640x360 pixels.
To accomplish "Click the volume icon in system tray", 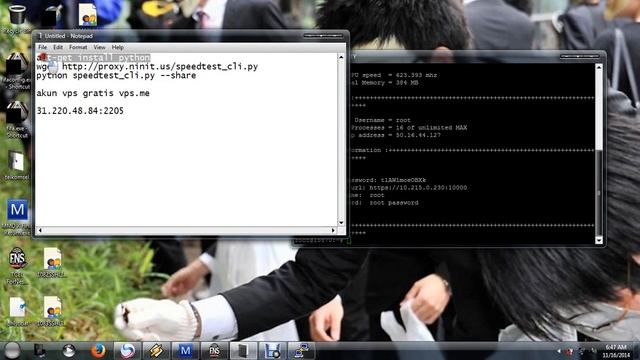I will [x=593, y=351].
